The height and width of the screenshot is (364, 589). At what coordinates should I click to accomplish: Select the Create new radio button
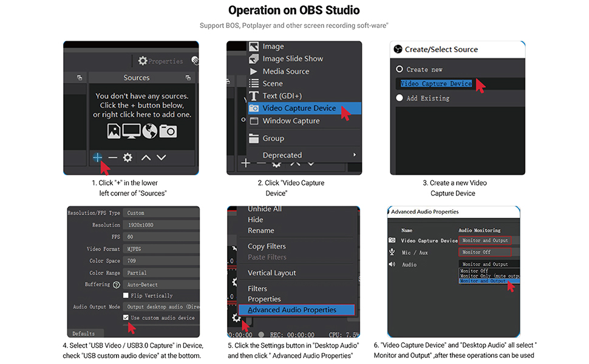coord(400,69)
